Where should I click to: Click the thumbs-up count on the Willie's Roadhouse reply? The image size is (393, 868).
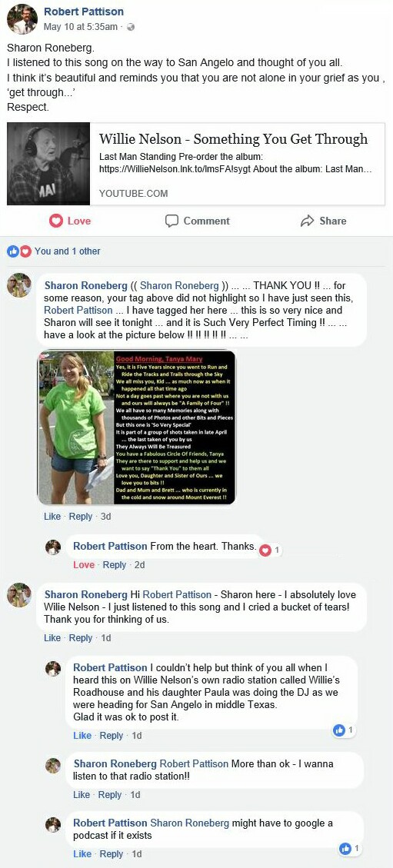point(345,730)
